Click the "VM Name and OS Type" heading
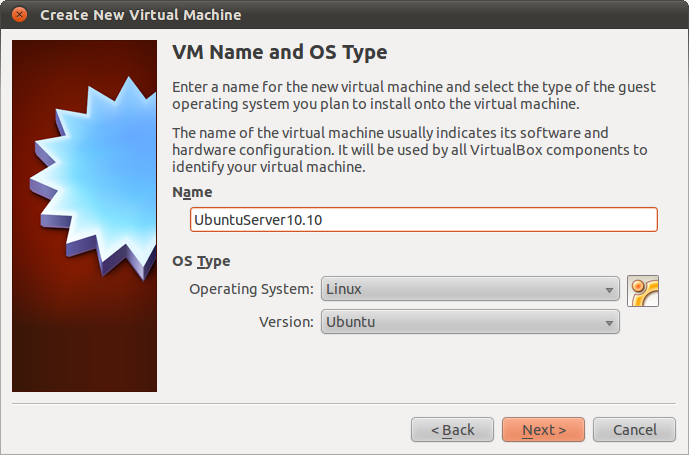This screenshot has width=689, height=455. coord(279,52)
